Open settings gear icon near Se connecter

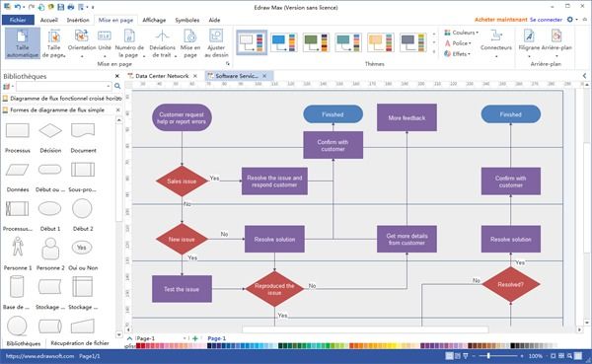coord(569,20)
